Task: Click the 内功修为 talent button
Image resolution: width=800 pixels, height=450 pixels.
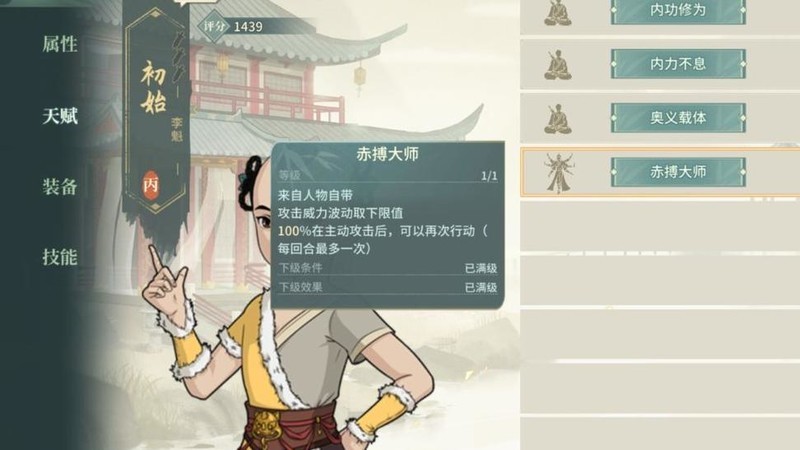Action: [678, 11]
